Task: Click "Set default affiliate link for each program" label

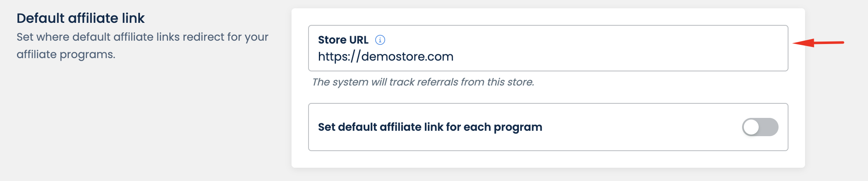Action: (430, 127)
